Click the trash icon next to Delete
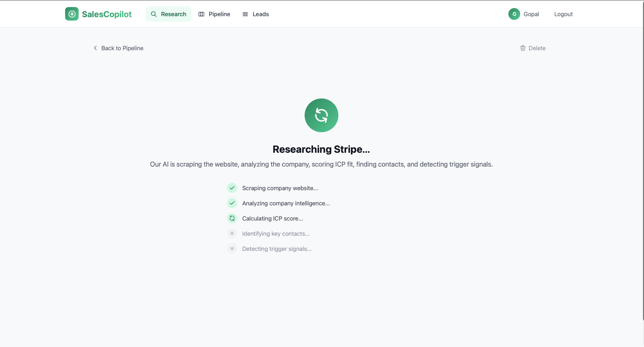Screen dimensions: 644x347 tap(523, 48)
